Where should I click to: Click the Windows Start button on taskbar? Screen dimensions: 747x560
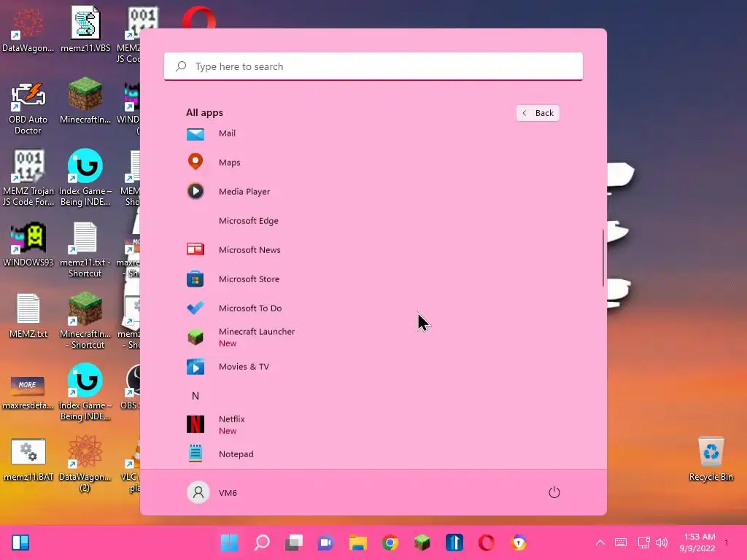click(x=230, y=542)
